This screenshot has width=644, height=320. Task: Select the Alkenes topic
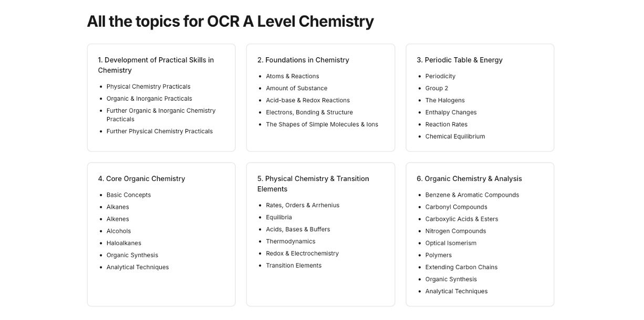[x=118, y=219]
